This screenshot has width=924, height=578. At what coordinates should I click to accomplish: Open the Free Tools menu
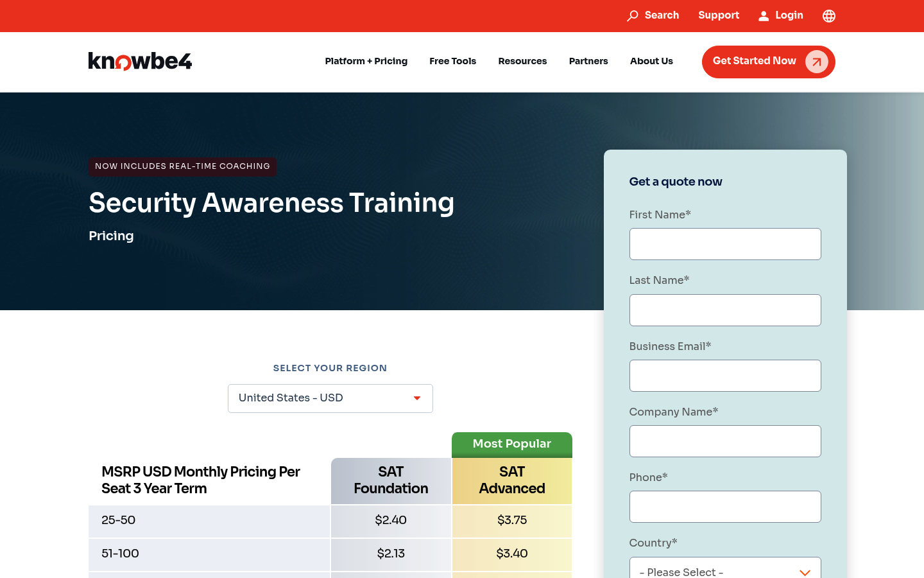(453, 61)
